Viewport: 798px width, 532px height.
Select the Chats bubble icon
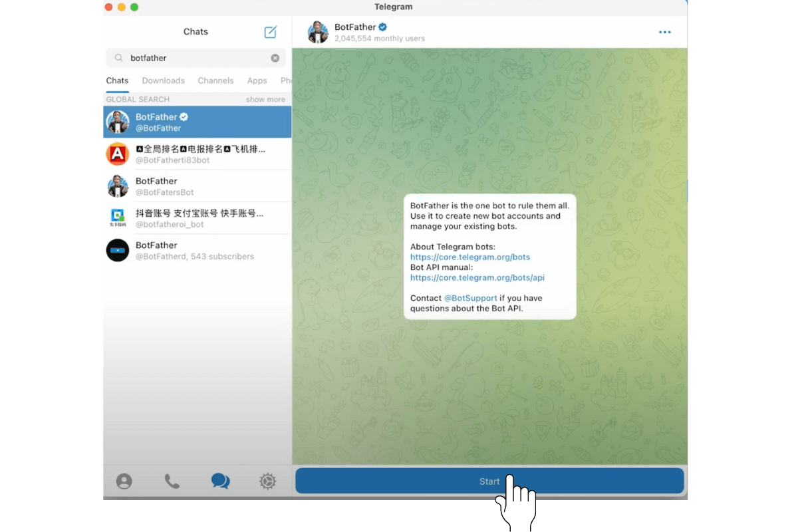220,481
